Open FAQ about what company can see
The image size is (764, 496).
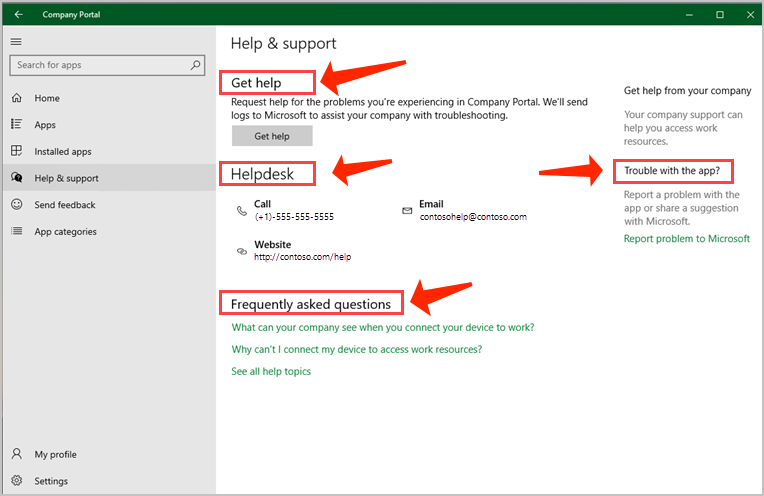tap(383, 327)
